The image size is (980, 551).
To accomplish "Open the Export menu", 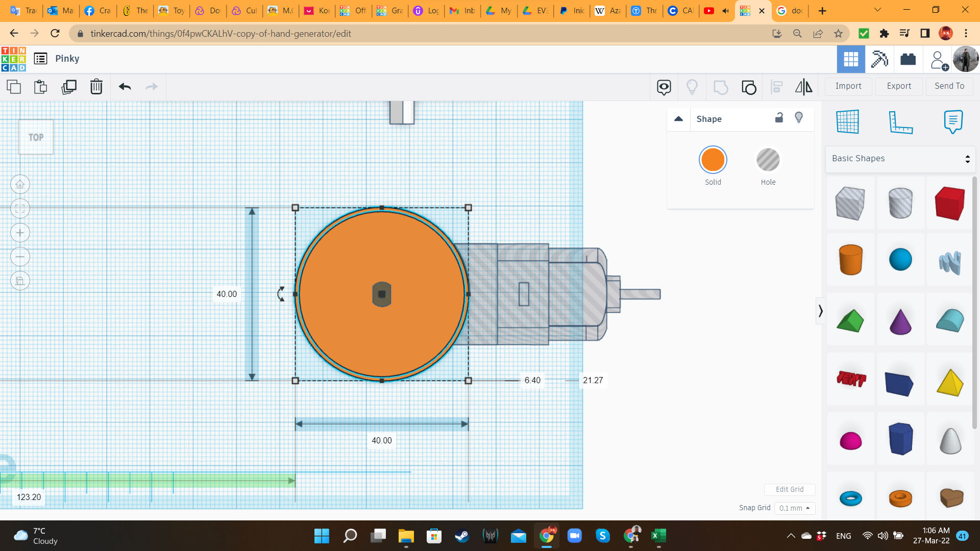I will (x=899, y=86).
